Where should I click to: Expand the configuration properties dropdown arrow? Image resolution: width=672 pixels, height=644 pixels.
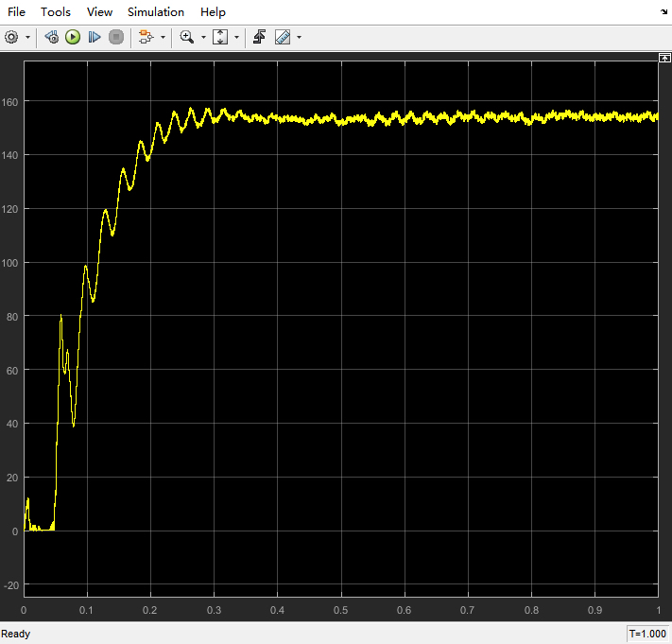(27, 37)
